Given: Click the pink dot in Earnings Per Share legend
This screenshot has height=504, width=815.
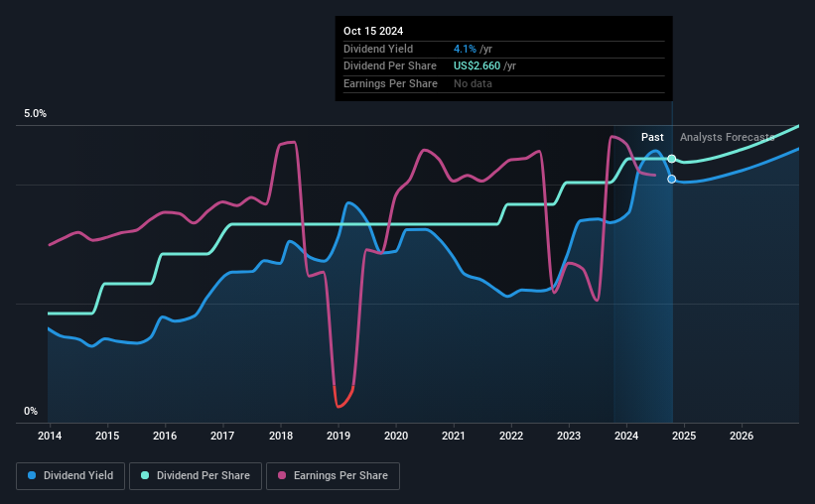Looking at the screenshot, I should 282,475.
